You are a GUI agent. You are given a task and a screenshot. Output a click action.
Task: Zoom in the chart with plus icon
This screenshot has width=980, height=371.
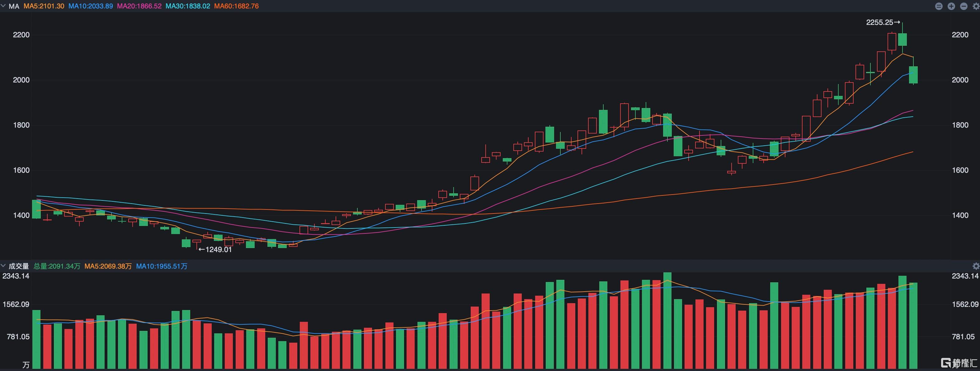[x=951, y=6]
